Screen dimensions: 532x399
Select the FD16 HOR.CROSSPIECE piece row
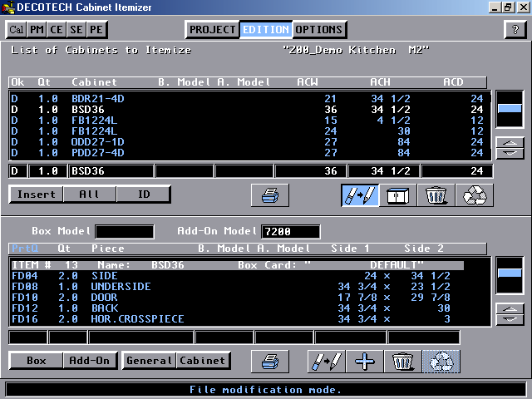click(250, 319)
